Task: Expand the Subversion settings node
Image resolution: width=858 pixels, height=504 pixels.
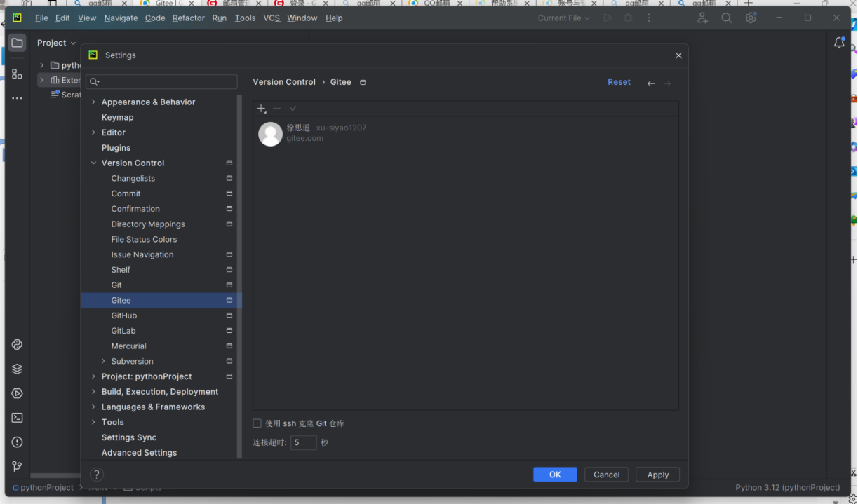Action: pyautogui.click(x=103, y=362)
